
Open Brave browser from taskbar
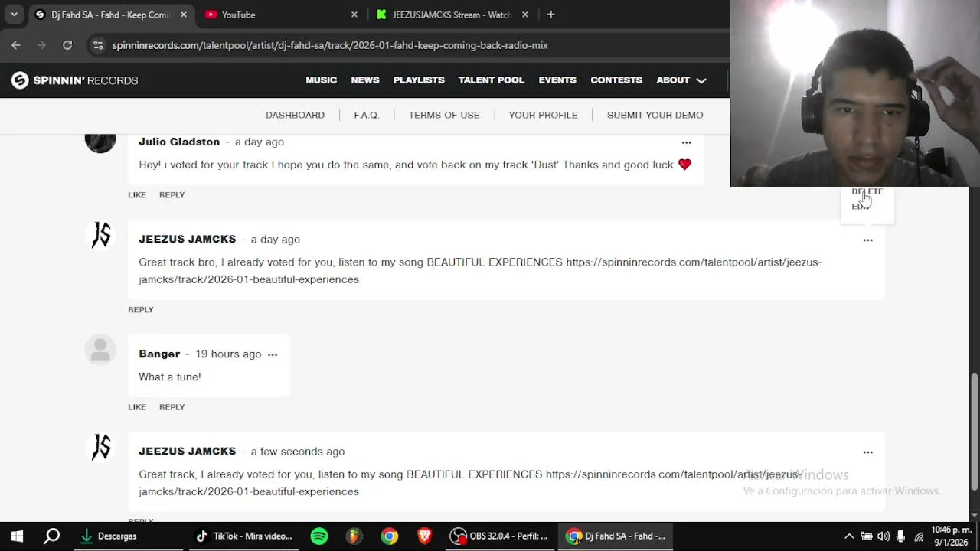point(424,536)
